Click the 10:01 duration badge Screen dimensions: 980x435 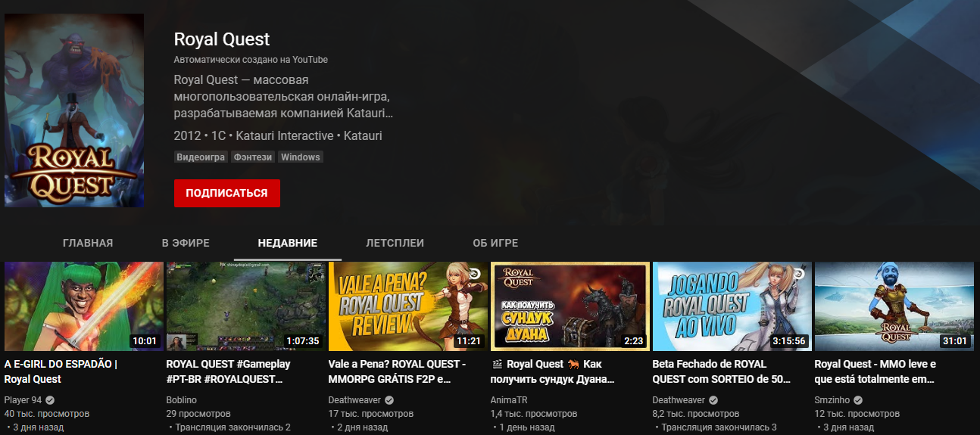(x=145, y=341)
